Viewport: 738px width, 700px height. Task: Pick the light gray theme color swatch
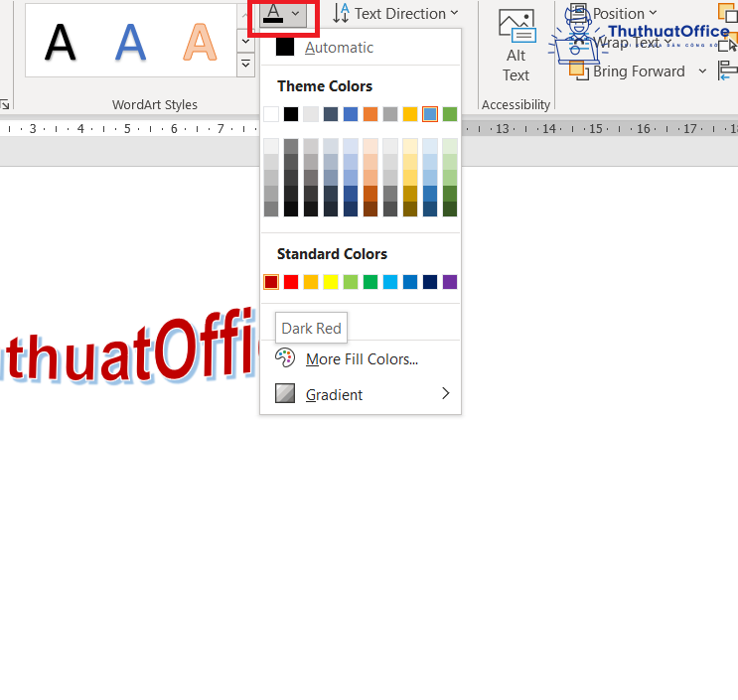click(311, 114)
